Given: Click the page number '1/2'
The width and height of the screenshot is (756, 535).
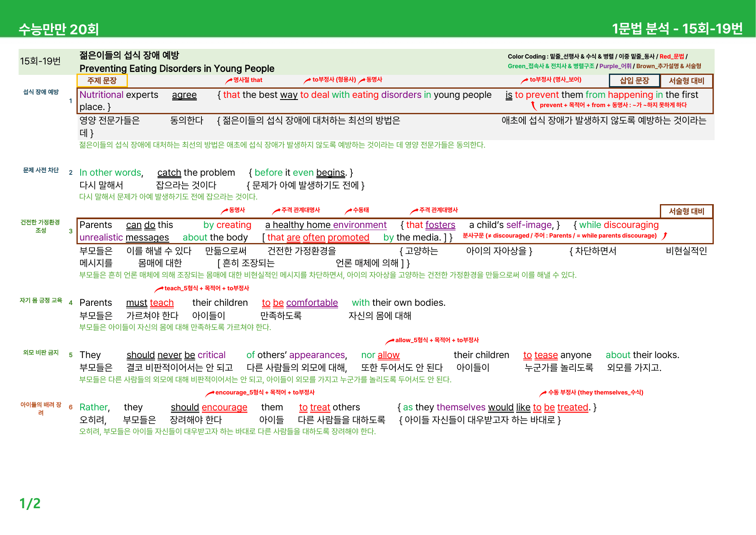Looking at the screenshot, I should click(x=30, y=504).
